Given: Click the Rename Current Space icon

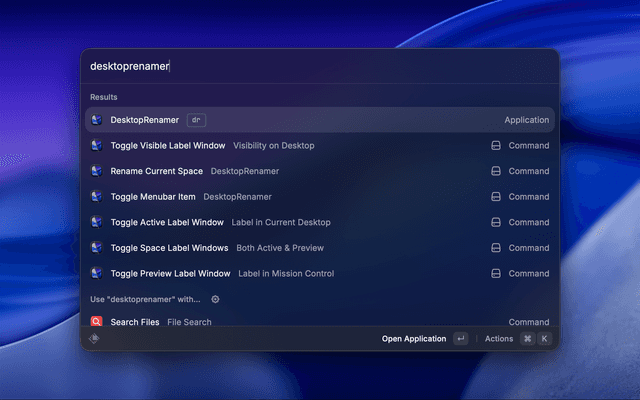Looking at the screenshot, I should click(x=97, y=171).
